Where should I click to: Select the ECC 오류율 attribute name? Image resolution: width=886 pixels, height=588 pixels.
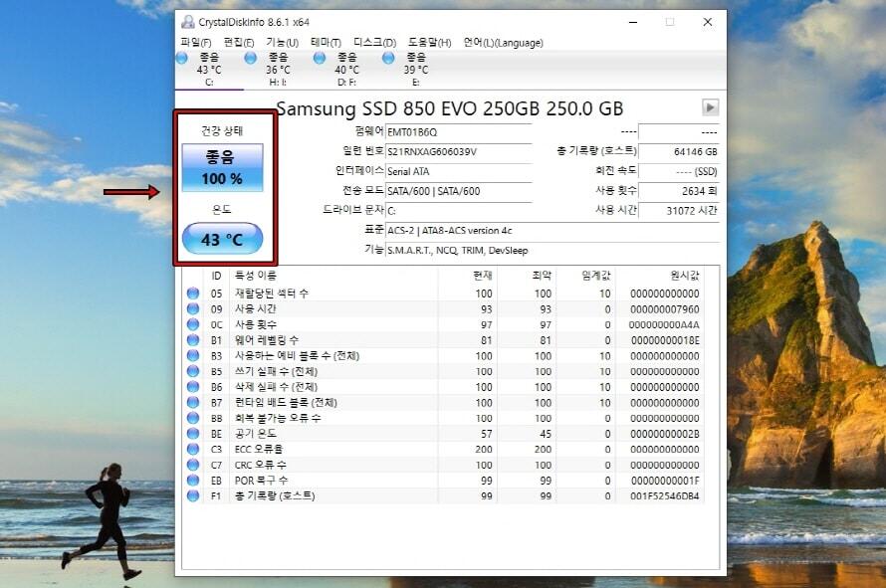(x=259, y=449)
